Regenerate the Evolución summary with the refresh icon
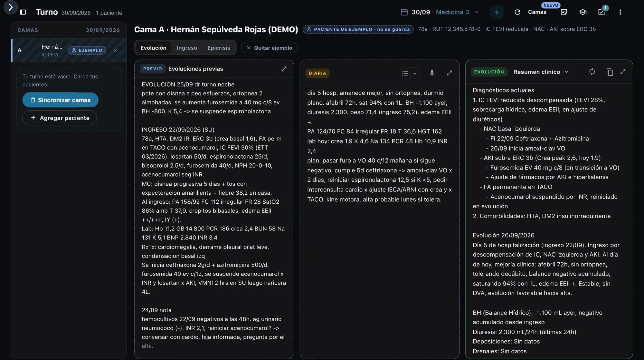 pos(592,72)
